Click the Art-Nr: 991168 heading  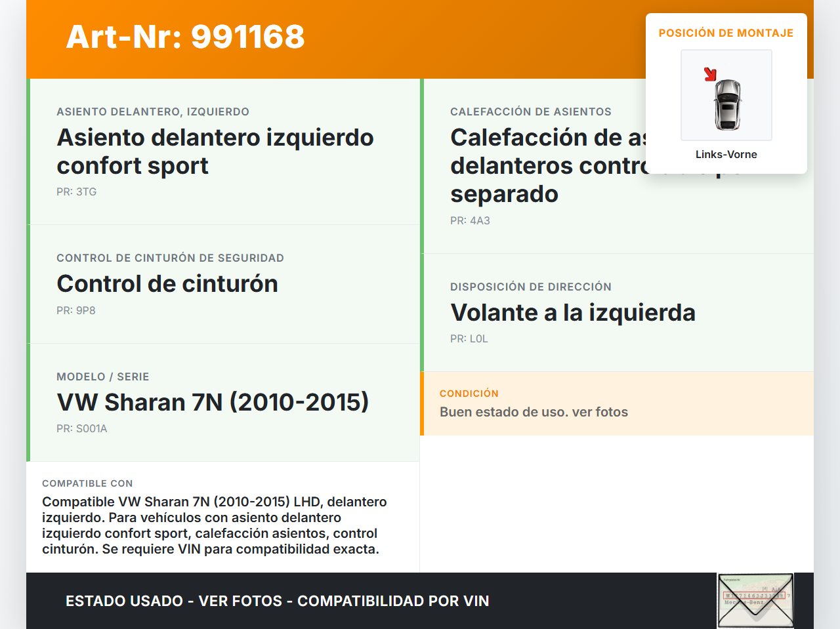click(185, 37)
